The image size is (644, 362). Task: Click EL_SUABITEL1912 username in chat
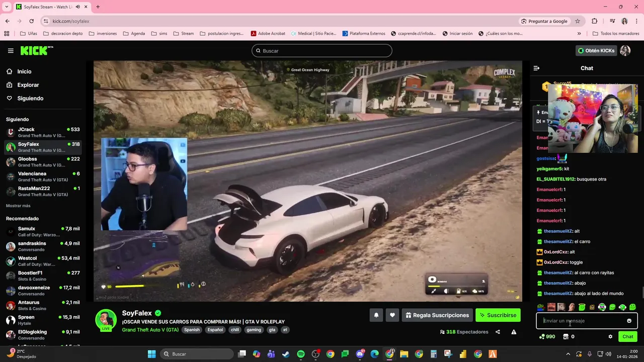[x=555, y=179]
